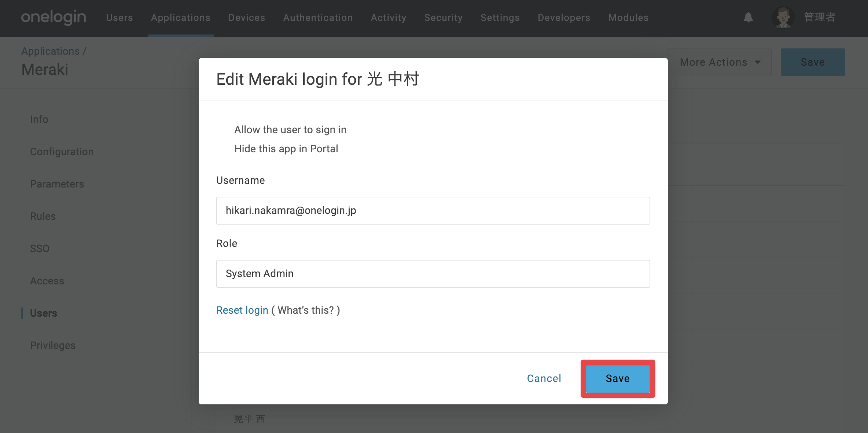868x433 pixels.
Task: Save the Meraki login dialog changes
Action: (618, 378)
